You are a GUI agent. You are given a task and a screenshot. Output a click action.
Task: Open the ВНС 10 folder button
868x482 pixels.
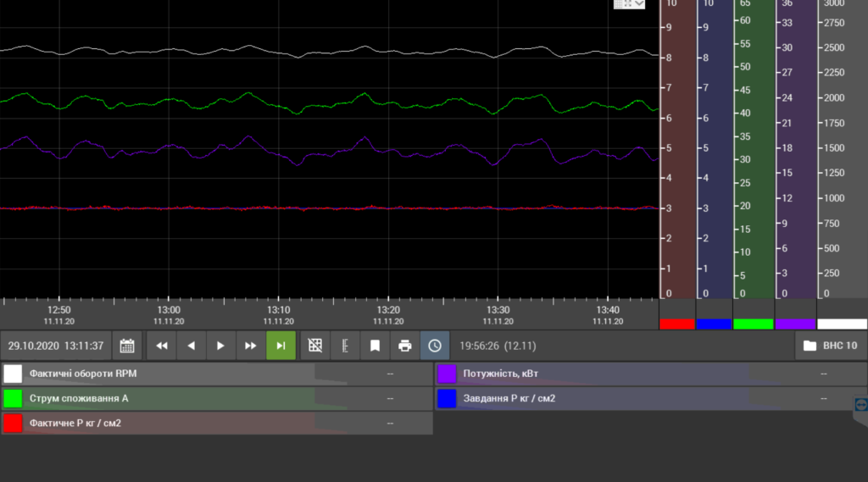click(x=831, y=346)
